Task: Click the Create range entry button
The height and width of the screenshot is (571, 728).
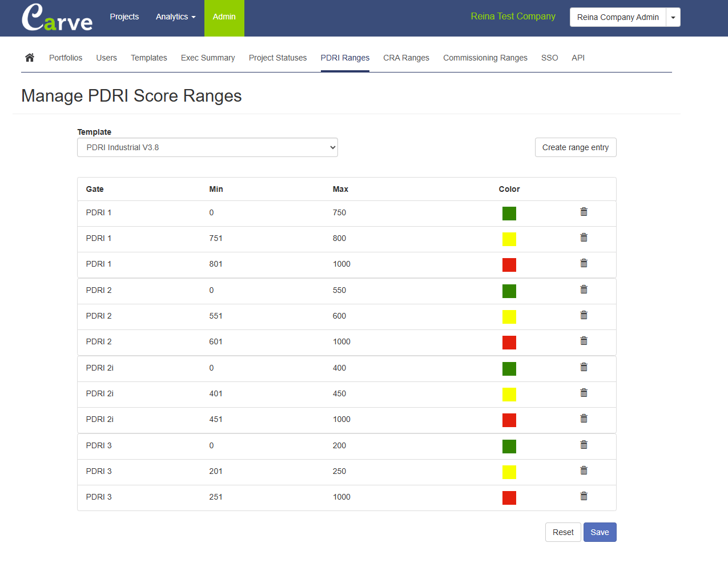Action: (x=575, y=147)
